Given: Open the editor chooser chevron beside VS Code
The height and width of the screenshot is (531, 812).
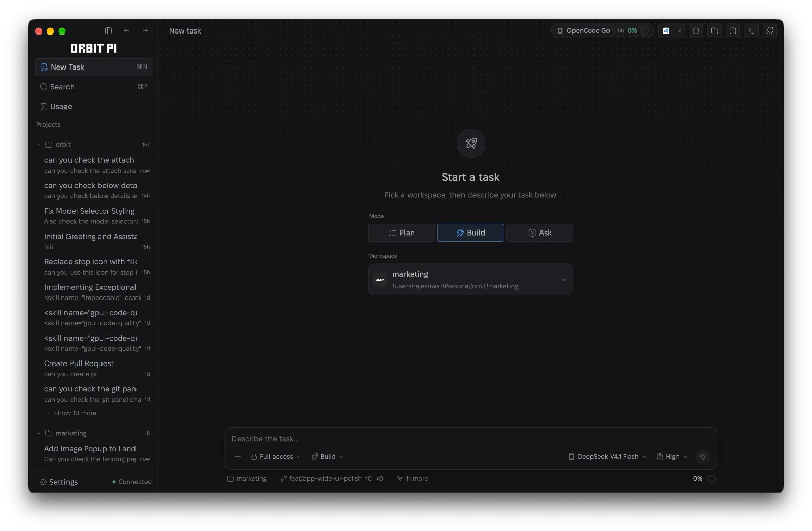Looking at the screenshot, I should (x=679, y=31).
